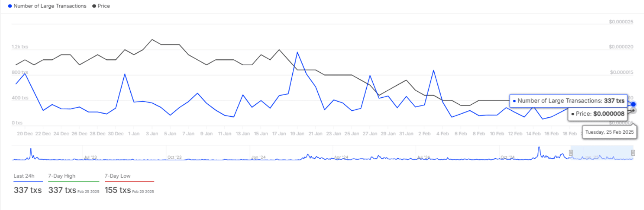Screen dimensions: 644x210
Task: Click the 1 Jan x-axis date label
Action: (x=134, y=134)
